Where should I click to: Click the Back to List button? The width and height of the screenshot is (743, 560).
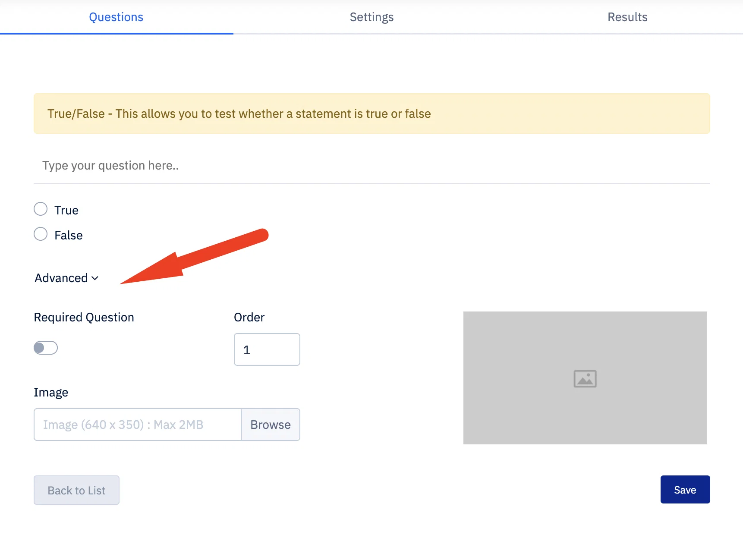[76, 490]
